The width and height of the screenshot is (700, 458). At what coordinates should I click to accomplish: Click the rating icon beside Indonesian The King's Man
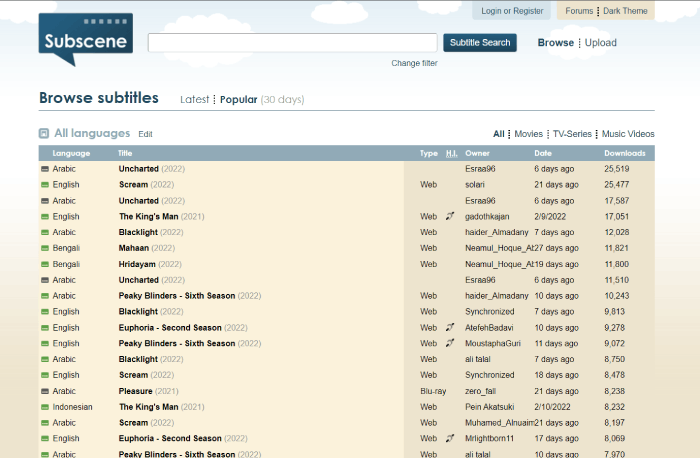click(x=45, y=407)
